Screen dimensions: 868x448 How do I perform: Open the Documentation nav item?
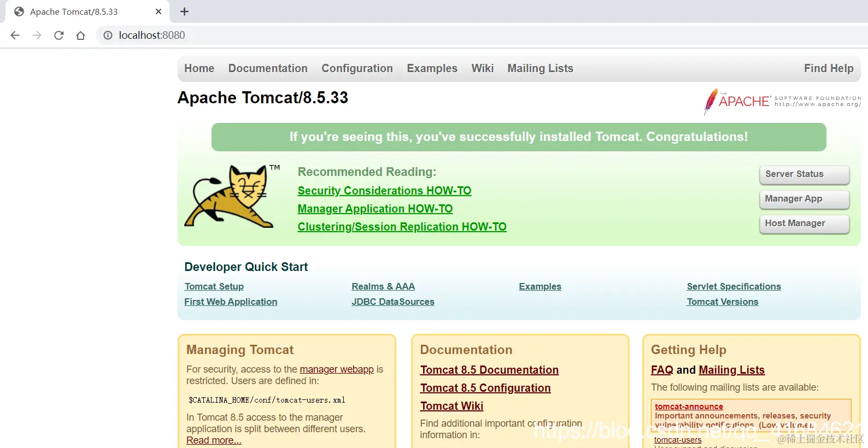268,68
